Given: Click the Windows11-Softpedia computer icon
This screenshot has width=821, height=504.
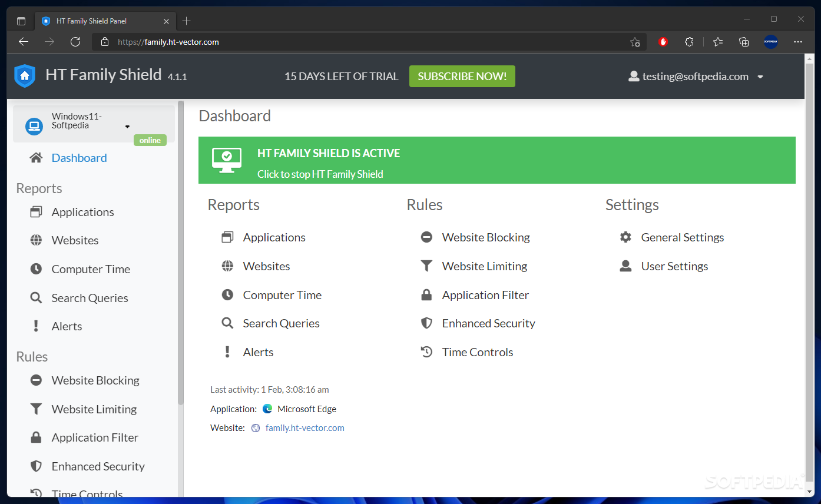Looking at the screenshot, I should pos(34,126).
